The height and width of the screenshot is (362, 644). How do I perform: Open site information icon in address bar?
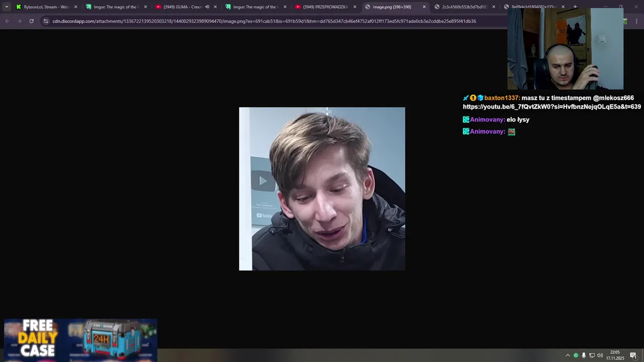click(46, 21)
